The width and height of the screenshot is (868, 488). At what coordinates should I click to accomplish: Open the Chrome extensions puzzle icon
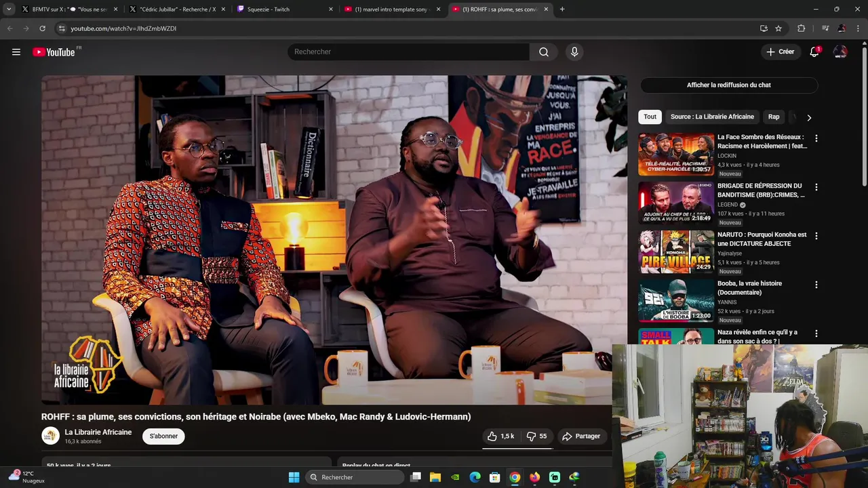(x=802, y=28)
